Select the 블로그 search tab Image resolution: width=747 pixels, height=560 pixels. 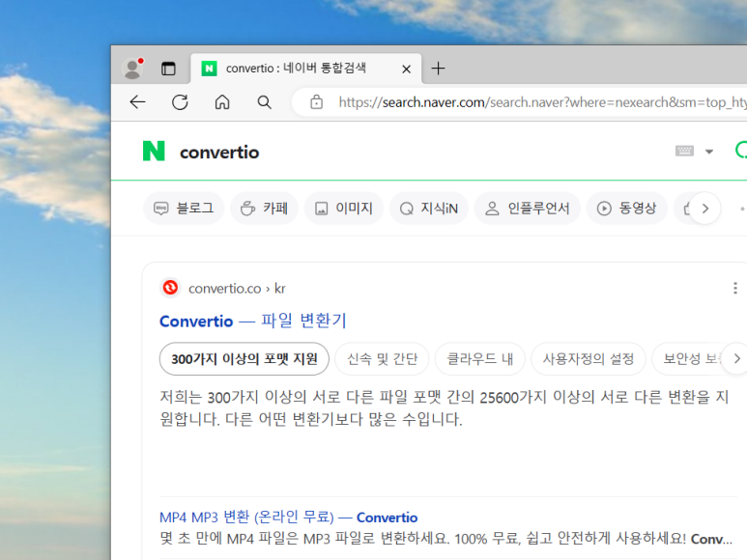(x=184, y=209)
